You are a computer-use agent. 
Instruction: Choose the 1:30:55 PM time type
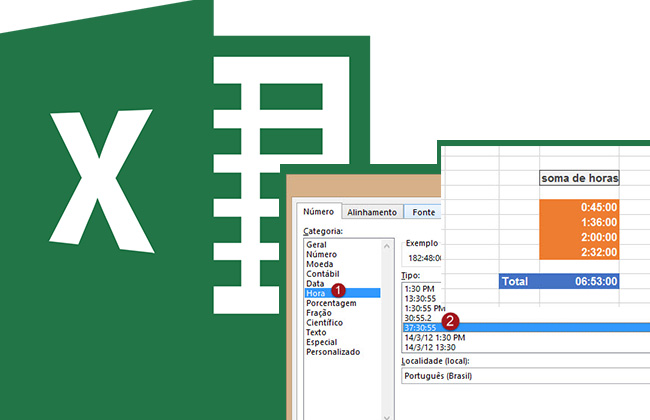424,308
